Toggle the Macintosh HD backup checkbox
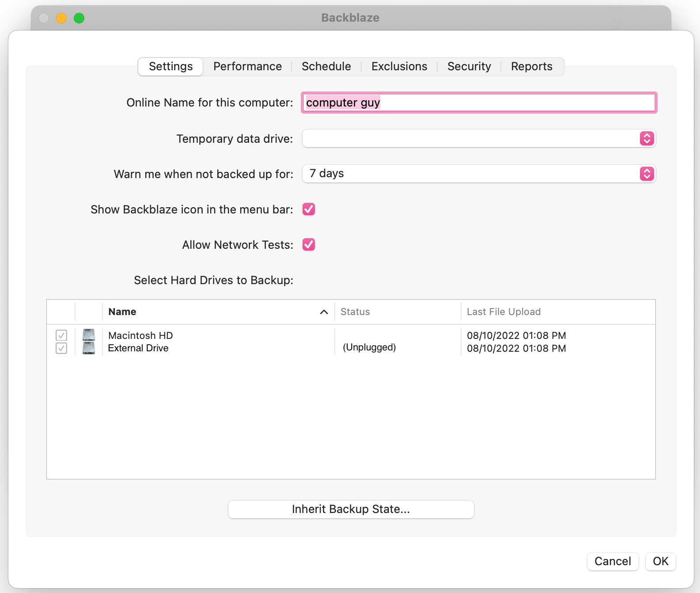This screenshot has width=700, height=593. click(x=61, y=335)
